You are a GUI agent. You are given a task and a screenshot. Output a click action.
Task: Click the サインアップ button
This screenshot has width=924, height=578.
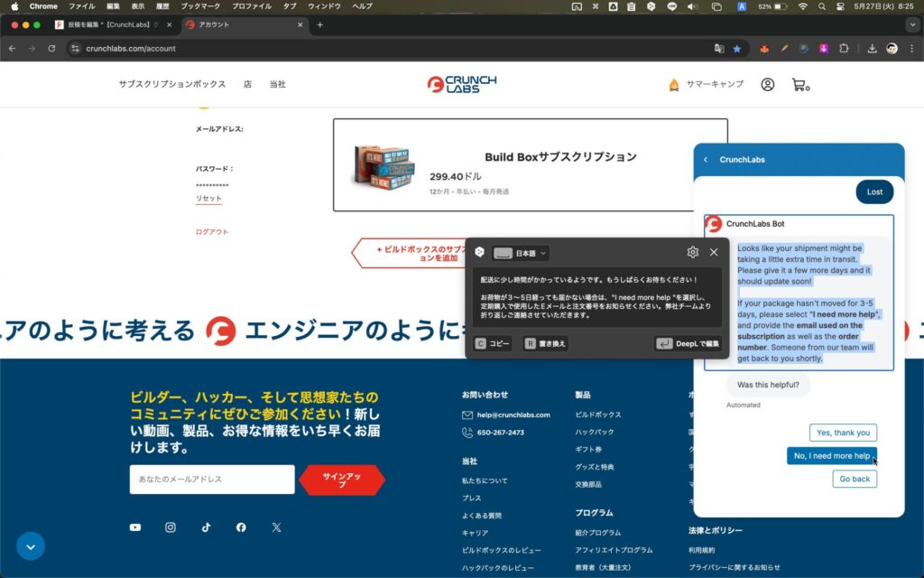coord(342,480)
